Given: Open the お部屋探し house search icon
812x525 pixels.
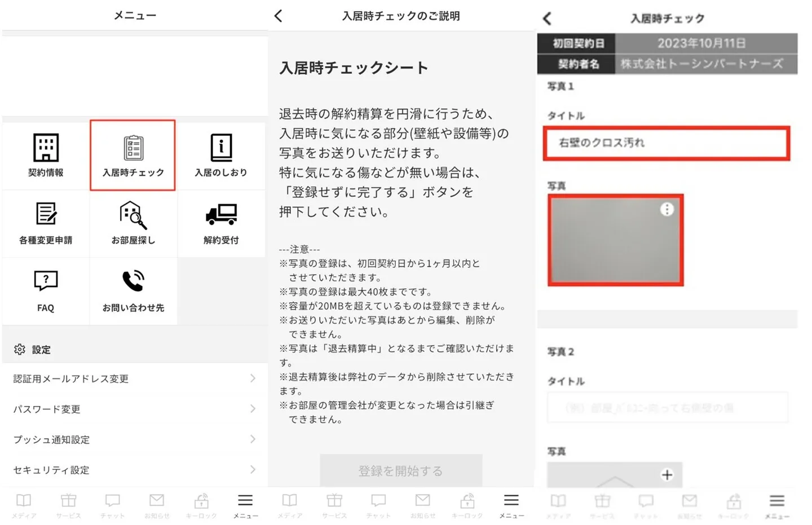Looking at the screenshot, I should (133, 215).
